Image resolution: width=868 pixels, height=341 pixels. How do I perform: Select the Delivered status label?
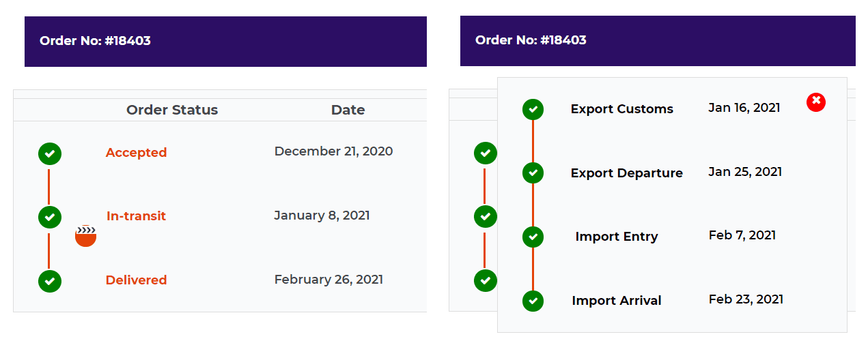[136, 280]
